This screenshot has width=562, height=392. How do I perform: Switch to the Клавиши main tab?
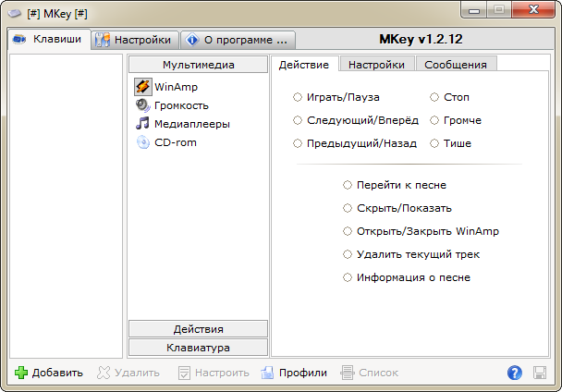[49, 39]
